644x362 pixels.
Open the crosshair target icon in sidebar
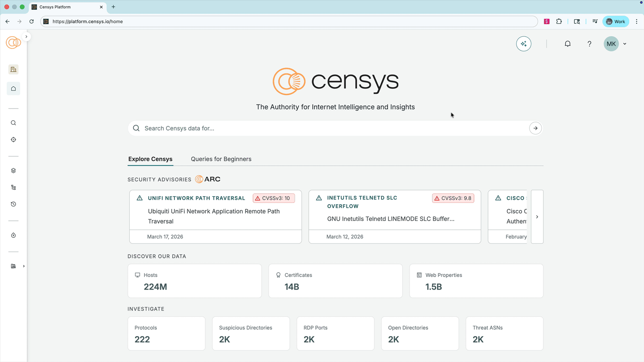(13, 140)
